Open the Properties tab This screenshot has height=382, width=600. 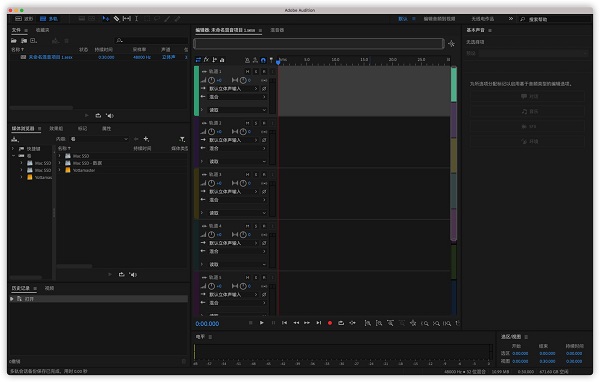tap(107, 129)
